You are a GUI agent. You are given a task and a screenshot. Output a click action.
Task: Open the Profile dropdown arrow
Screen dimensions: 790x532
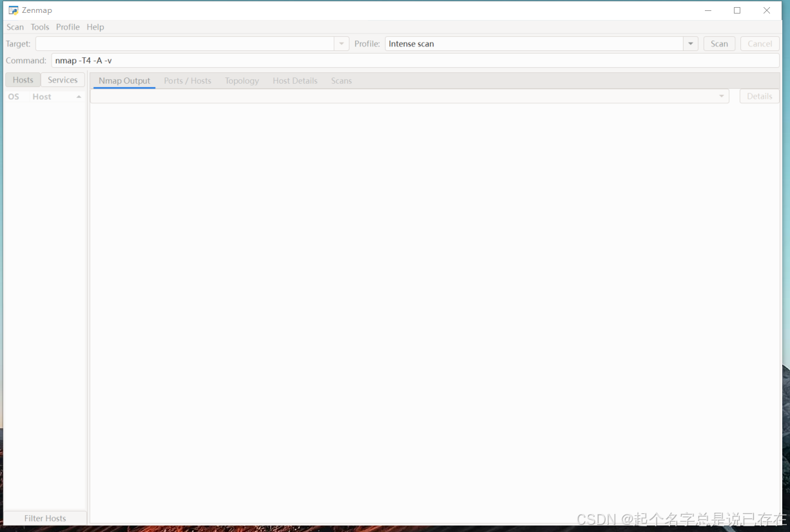[691, 44]
